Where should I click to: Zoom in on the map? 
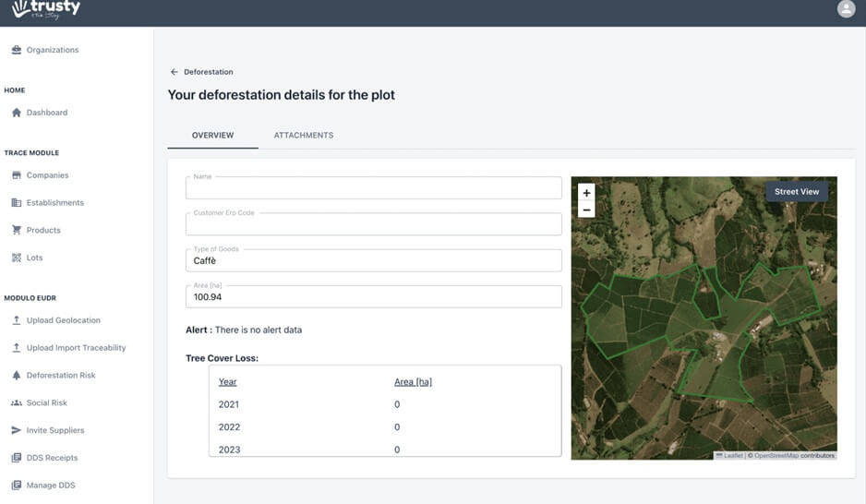coord(586,193)
